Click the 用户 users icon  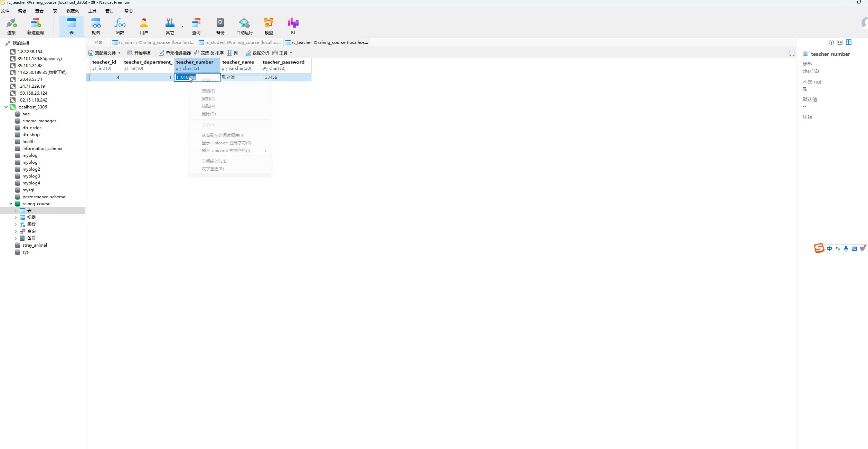click(144, 26)
